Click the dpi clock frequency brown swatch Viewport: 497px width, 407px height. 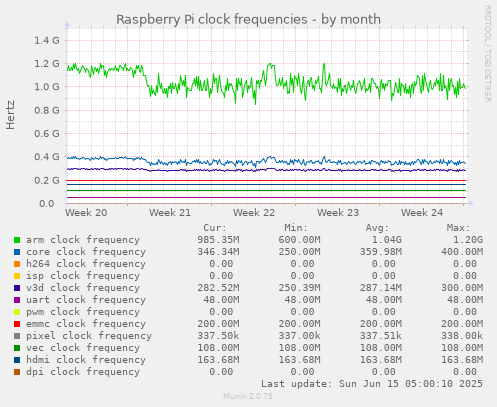click(17, 372)
